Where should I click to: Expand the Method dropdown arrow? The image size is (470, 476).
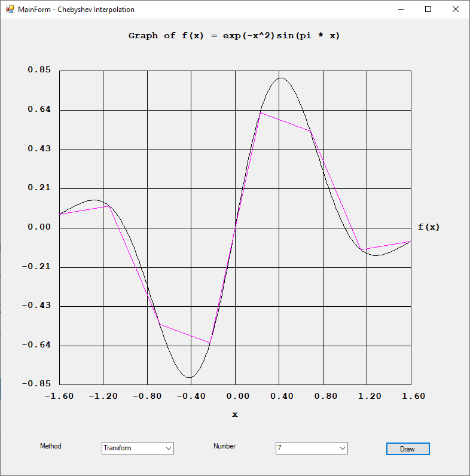pyautogui.click(x=169, y=448)
